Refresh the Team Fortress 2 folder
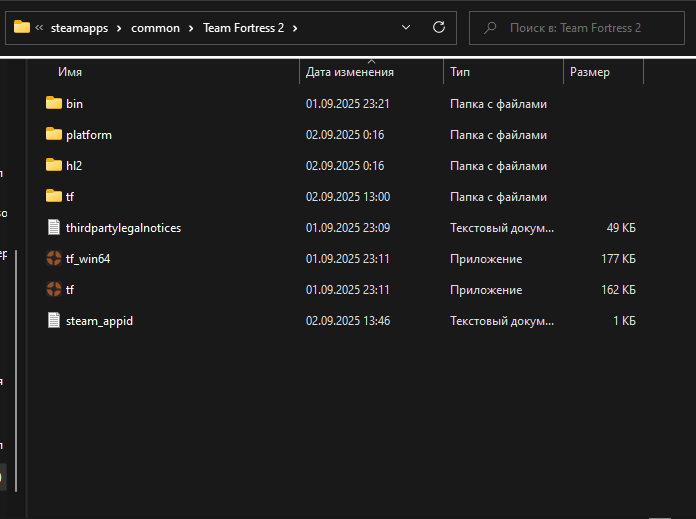The image size is (696, 519). pyautogui.click(x=439, y=28)
